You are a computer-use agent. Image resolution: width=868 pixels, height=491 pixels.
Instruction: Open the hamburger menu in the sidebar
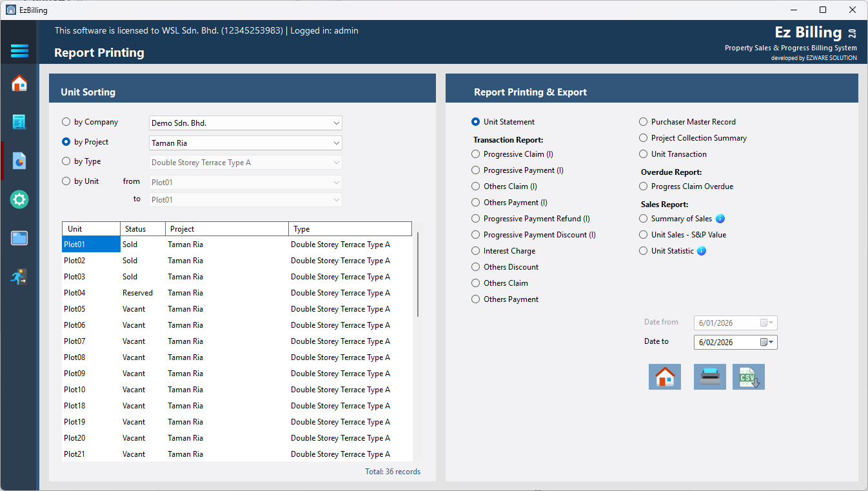[x=19, y=50]
